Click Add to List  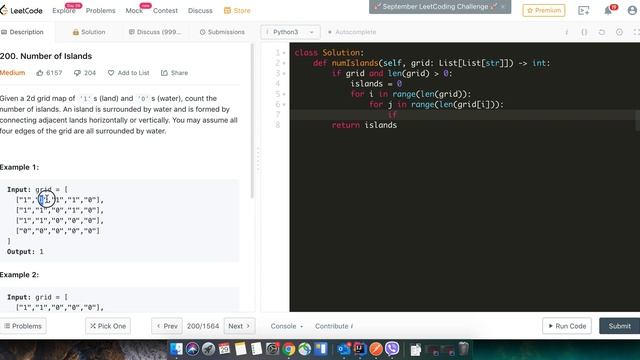click(x=129, y=73)
